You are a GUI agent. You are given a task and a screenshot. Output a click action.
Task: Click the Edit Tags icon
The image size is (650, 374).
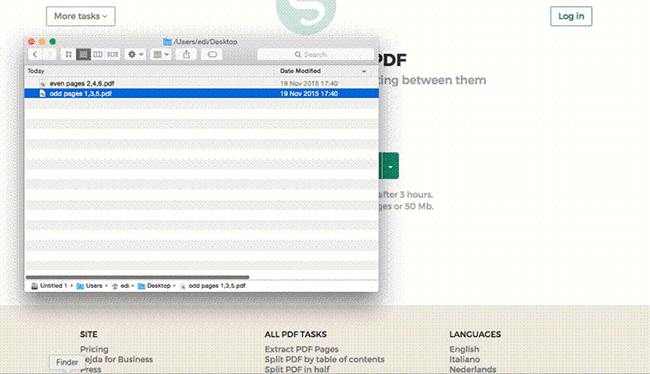[212, 54]
